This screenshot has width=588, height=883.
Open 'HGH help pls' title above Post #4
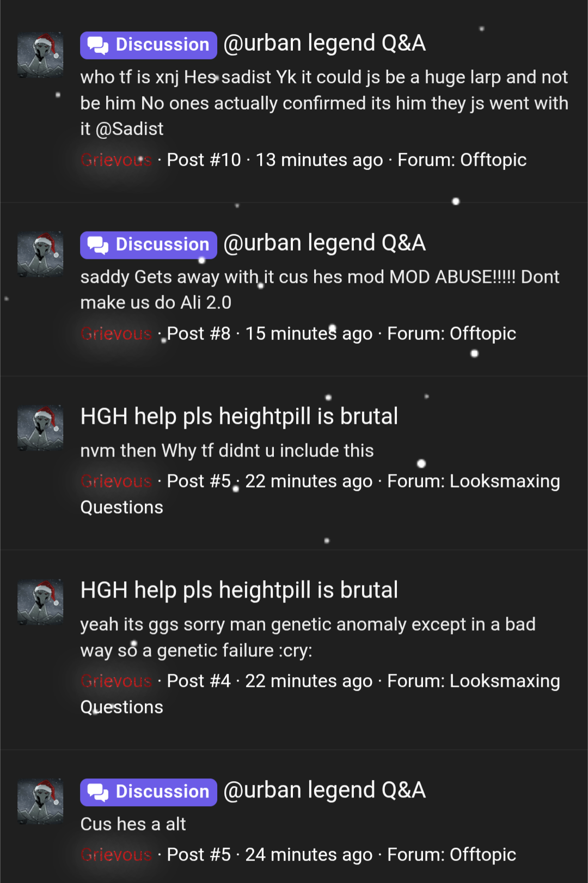point(239,590)
